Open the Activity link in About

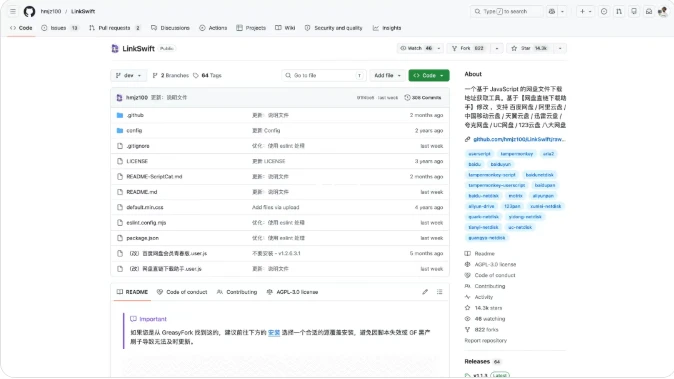pyautogui.click(x=484, y=297)
